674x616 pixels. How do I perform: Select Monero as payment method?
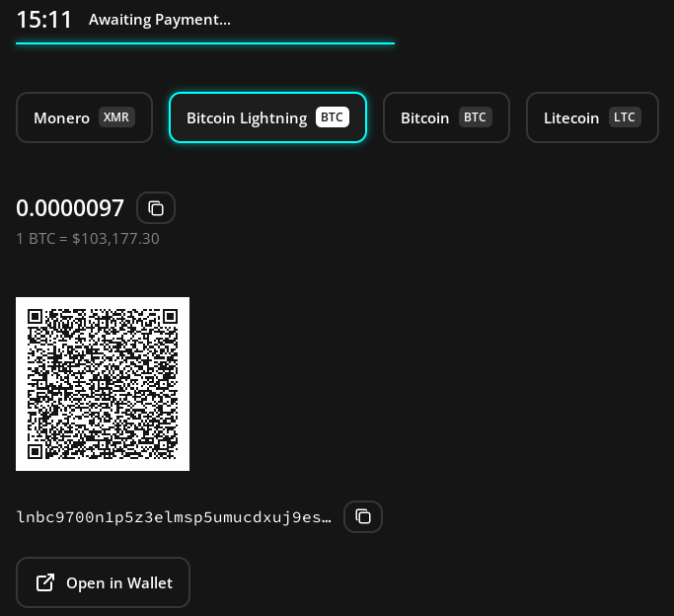pos(61,117)
